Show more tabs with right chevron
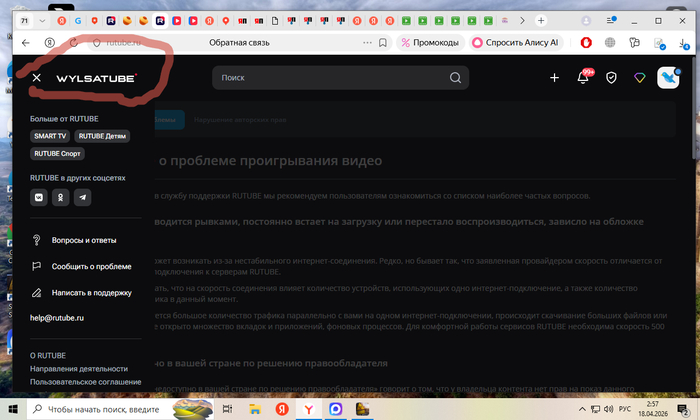 click(522, 21)
